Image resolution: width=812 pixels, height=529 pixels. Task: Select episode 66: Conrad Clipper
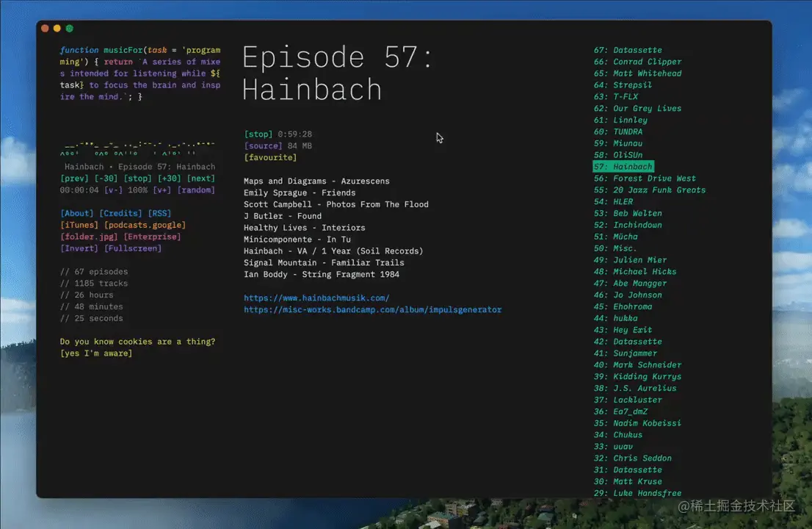pyautogui.click(x=637, y=62)
